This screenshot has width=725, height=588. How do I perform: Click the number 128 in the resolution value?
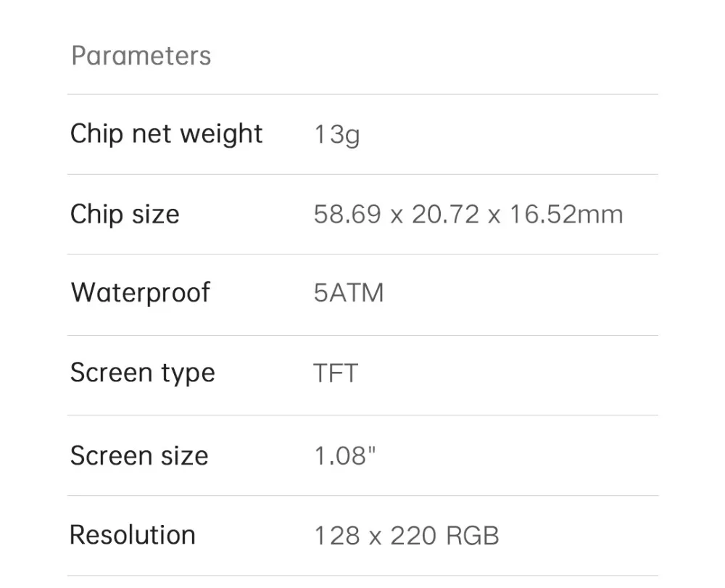[336, 537]
